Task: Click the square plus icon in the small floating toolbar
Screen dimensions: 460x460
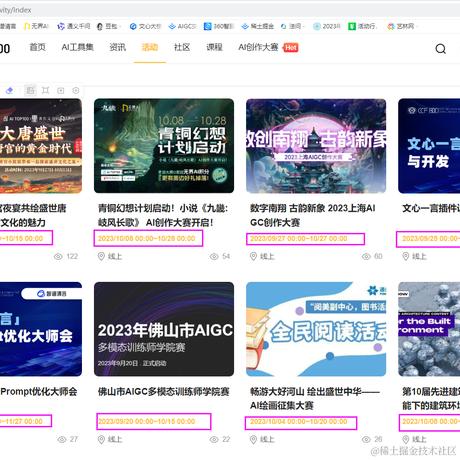Action: (x=61, y=90)
